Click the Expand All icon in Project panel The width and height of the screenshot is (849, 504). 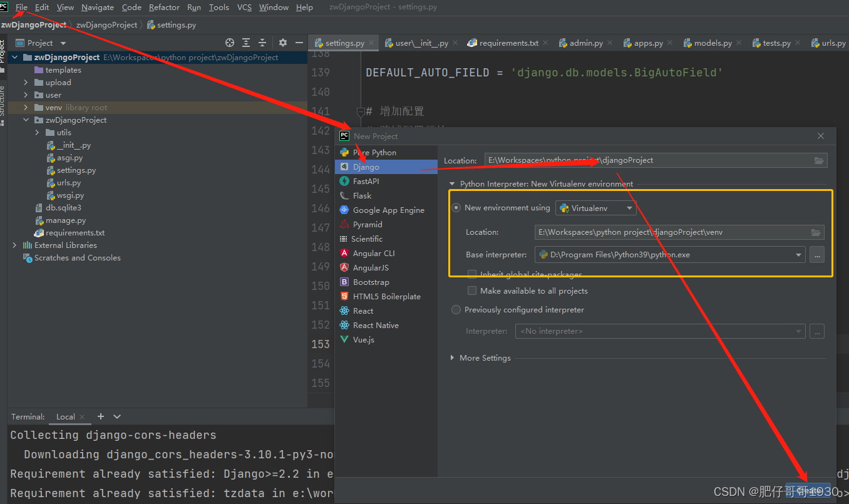click(246, 43)
